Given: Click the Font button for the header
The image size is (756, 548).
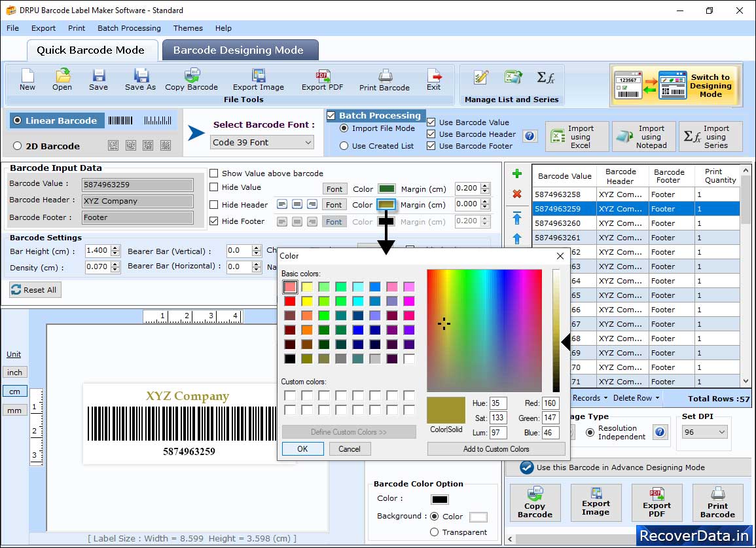Looking at the screenshot, I should [x=334, y=205].
